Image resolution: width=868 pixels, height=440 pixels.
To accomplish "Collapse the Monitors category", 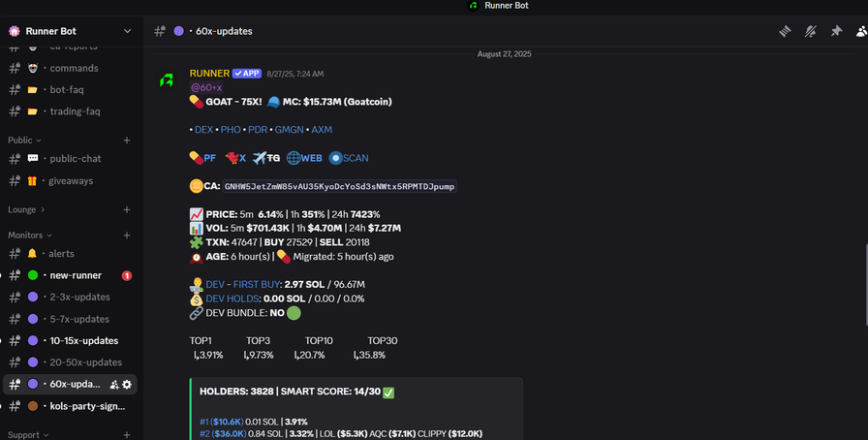I will click(29, 235).
